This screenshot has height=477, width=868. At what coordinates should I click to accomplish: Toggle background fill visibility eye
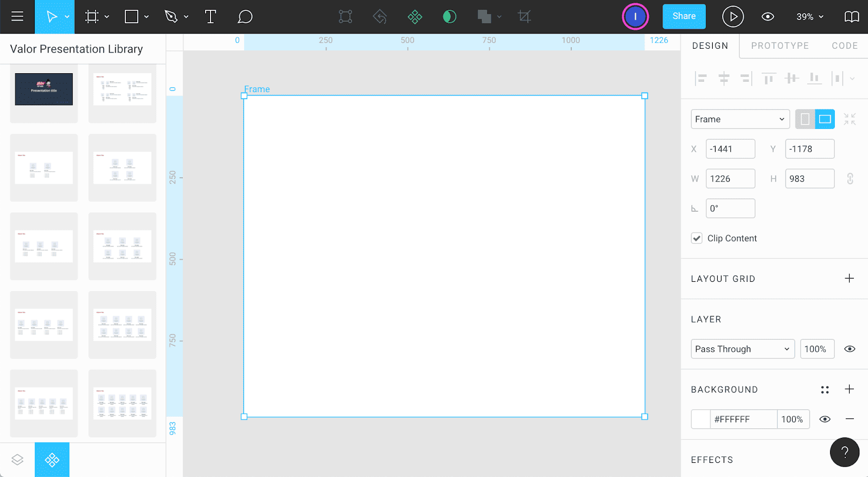click(825, 419)
